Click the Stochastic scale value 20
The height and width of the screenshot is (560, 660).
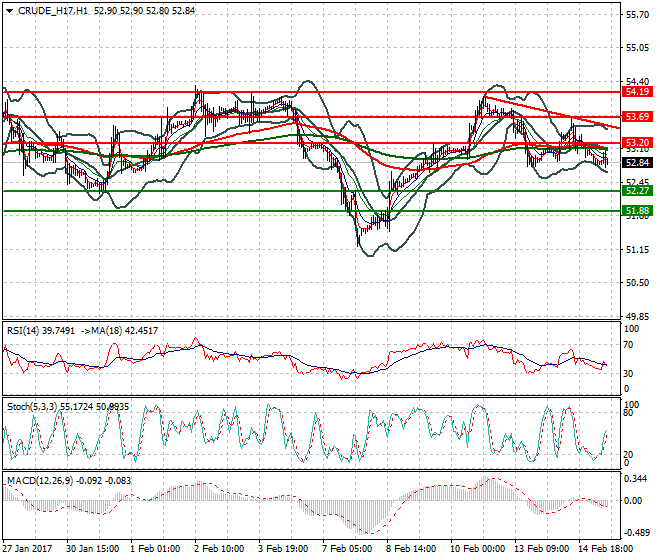tap(628, 455)
